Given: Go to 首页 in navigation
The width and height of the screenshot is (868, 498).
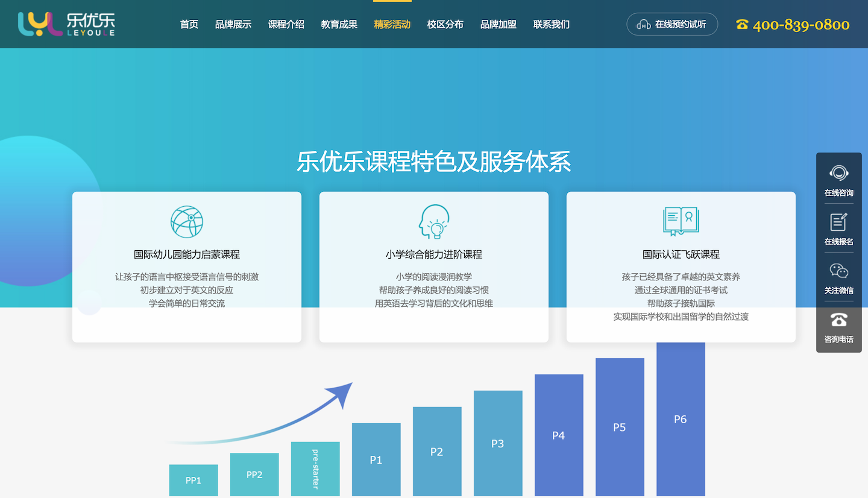Looking at the screenshot, I should click(189, 25).
